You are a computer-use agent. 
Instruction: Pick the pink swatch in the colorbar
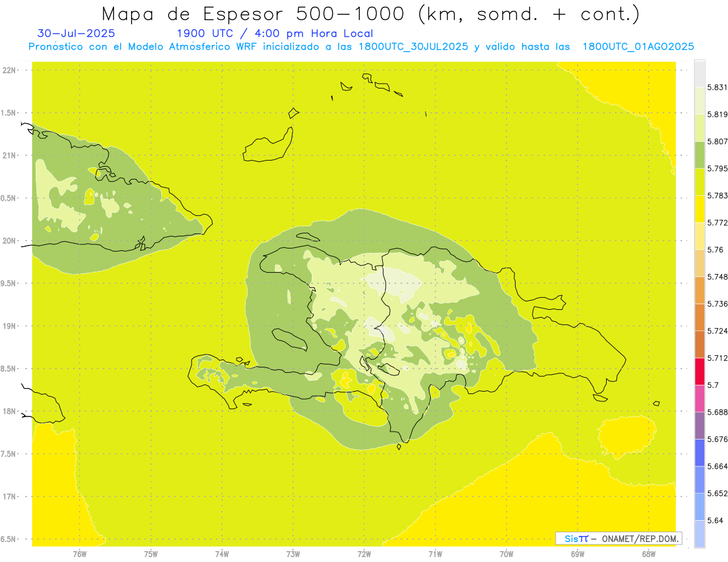[699, 398]
